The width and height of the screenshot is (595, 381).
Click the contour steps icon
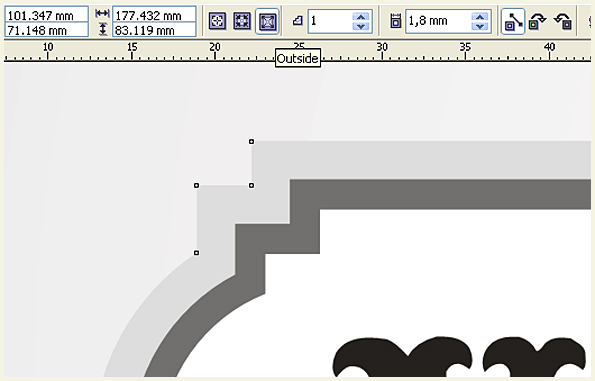click(298, 20)
